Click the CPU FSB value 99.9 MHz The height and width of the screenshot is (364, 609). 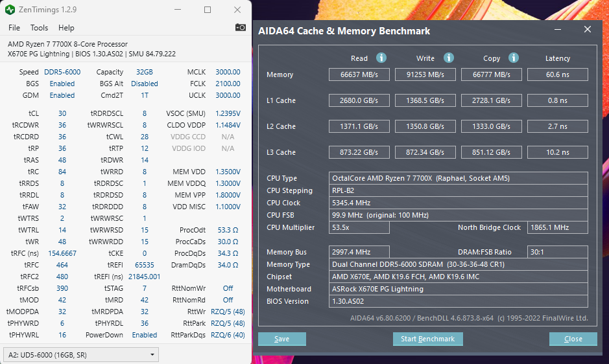(459, 215)
